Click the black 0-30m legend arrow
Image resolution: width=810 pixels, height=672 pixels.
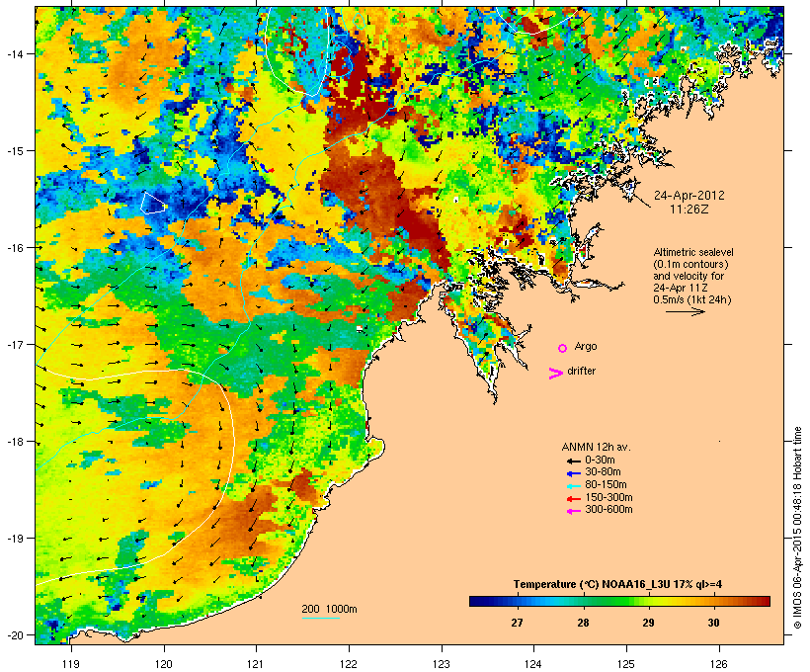point(573,461)
